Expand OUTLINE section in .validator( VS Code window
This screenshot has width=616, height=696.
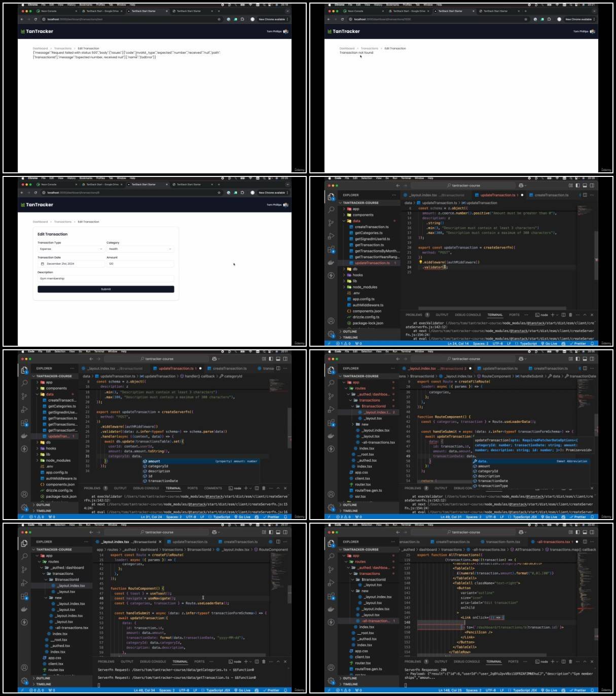coord(350,331)
